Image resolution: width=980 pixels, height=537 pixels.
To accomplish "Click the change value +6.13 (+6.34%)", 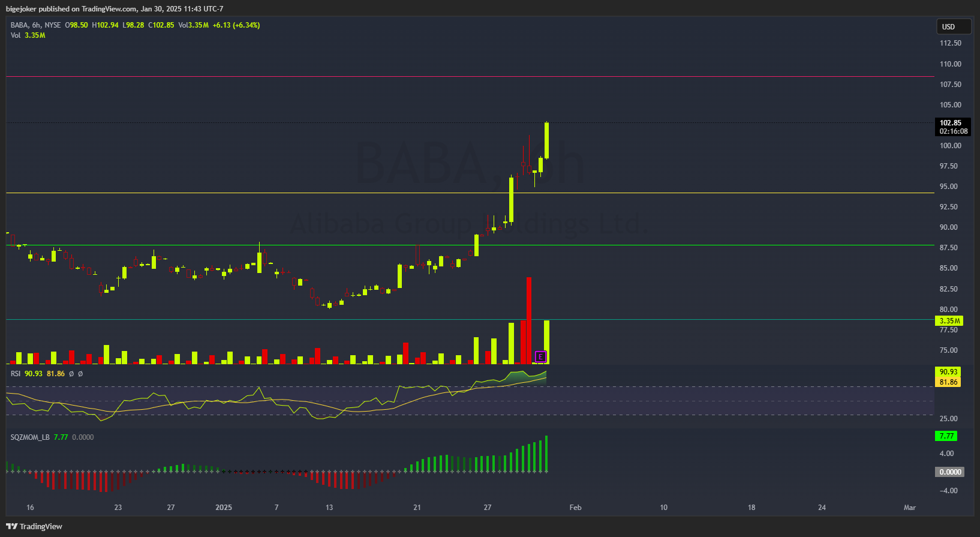I will click(236, 25).
